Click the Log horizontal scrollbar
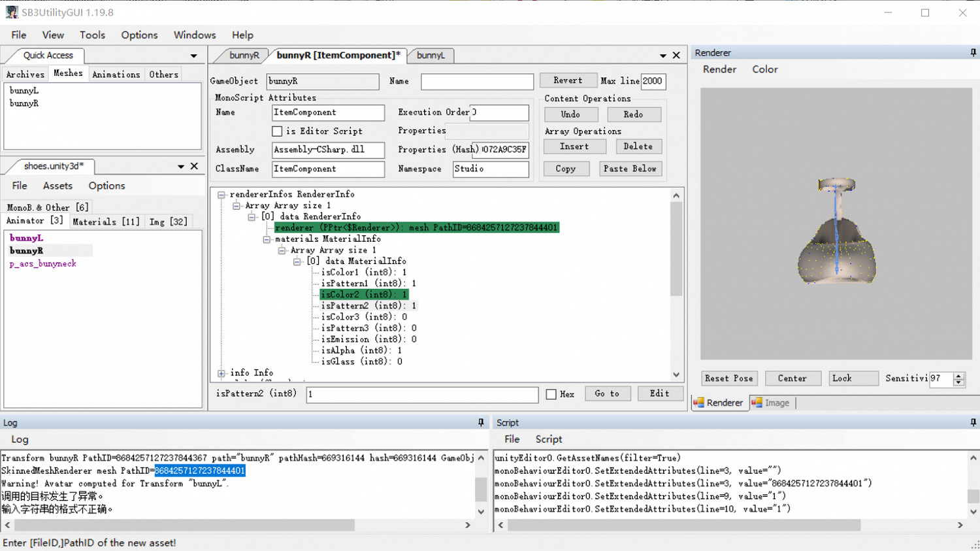 pos(184,525)
